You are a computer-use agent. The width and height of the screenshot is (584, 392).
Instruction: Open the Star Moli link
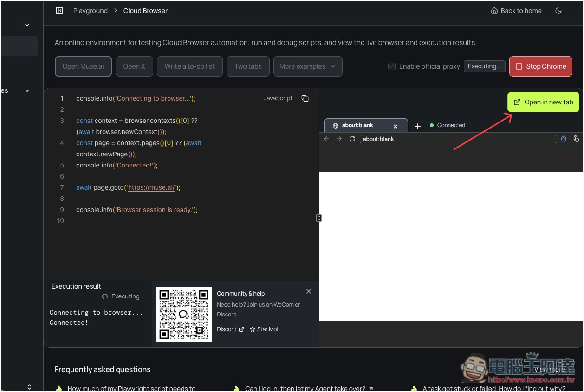[265, 329]
